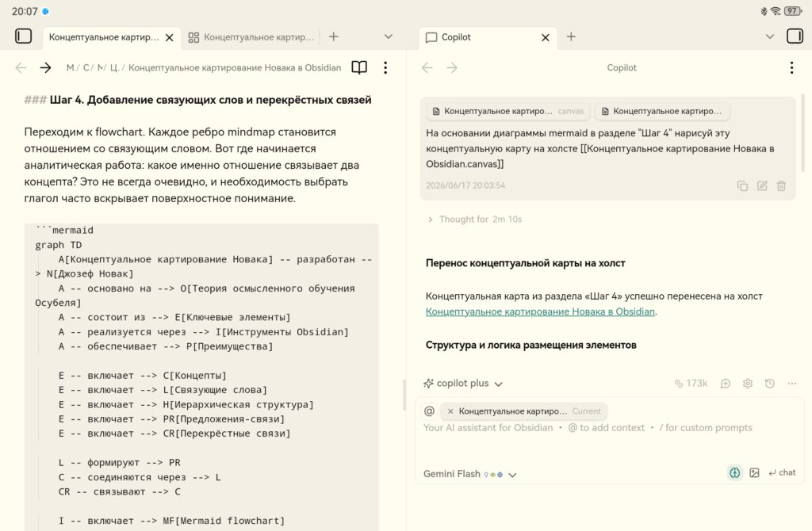Click the Copilot chat scrollbar

802,133
